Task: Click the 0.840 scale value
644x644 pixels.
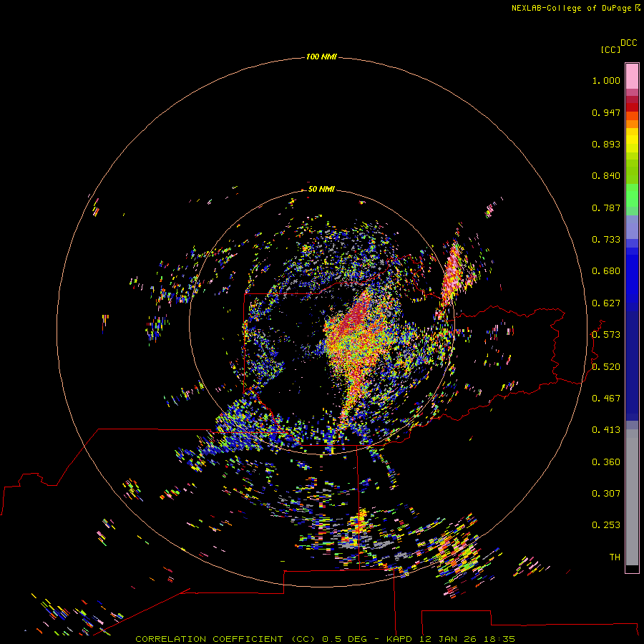Action: coord(606,176)
